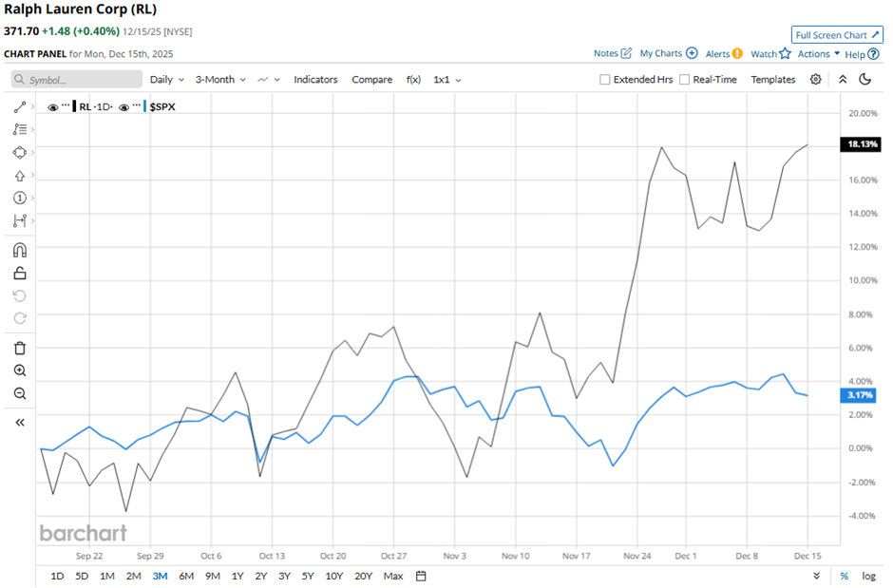This screenshot has width=893, height=588.
Task: Add to My Charts plus icon
Action: [x=692, y=53]
